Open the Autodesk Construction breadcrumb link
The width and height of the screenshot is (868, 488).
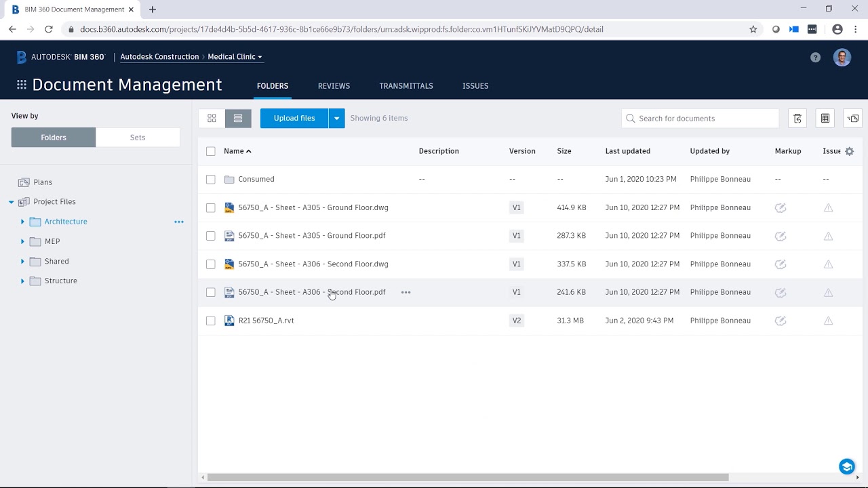159,57
